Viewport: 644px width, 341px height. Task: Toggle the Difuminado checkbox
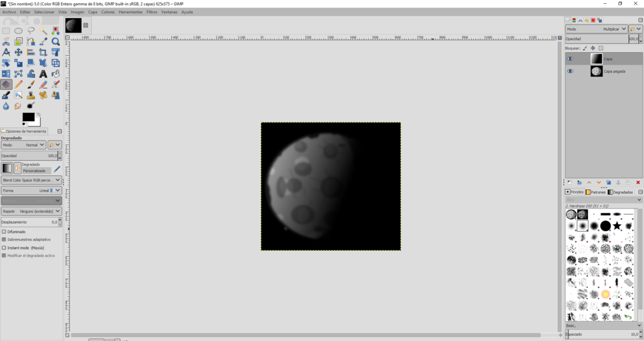(x=4, y=232)
